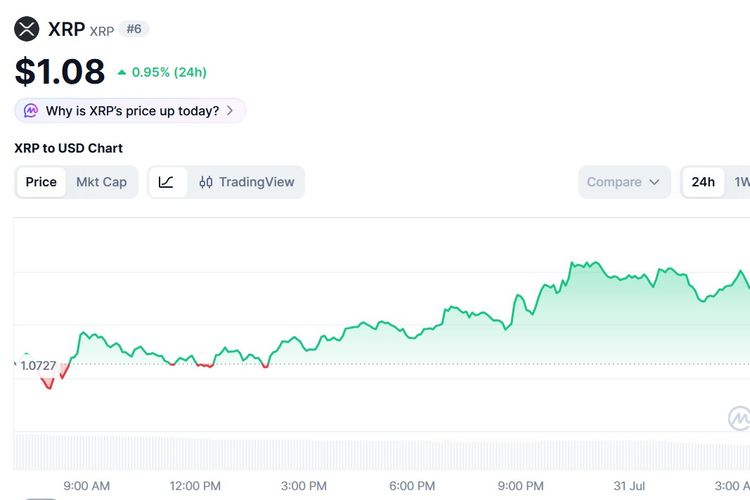Open 'Why is XRP's price up today?' link
The width and height of the screenshot is (750, 500).
click(x=130, y=111)
